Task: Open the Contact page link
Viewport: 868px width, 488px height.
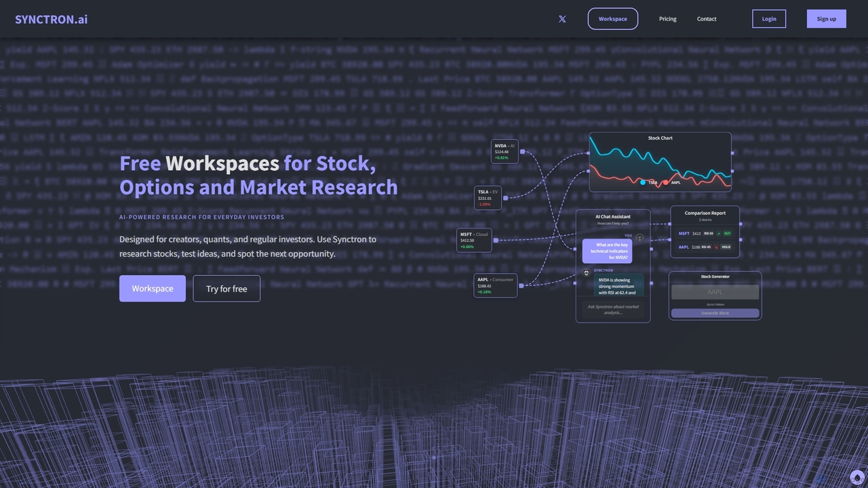Action: point(707,19)
